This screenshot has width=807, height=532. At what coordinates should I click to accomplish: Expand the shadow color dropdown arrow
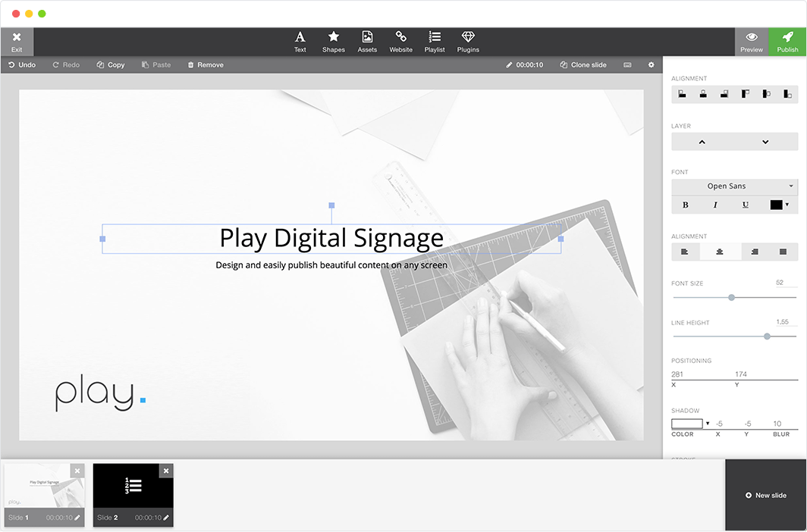[708, 424]
